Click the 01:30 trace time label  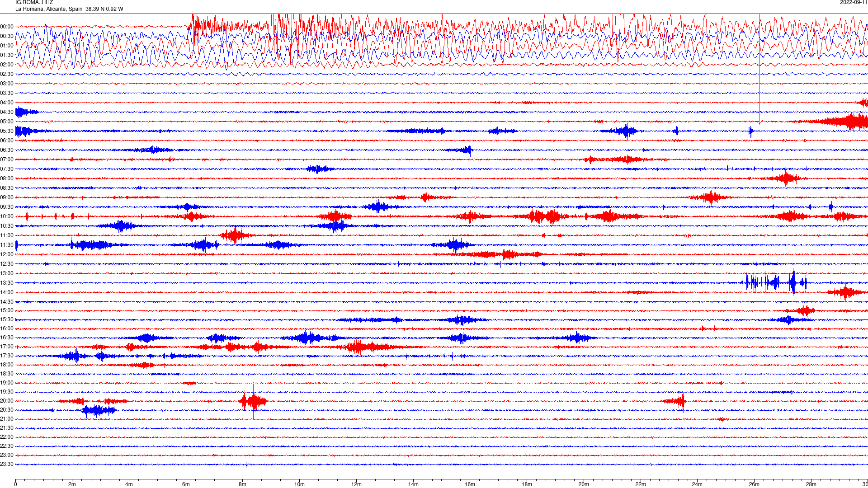[7, 55]
